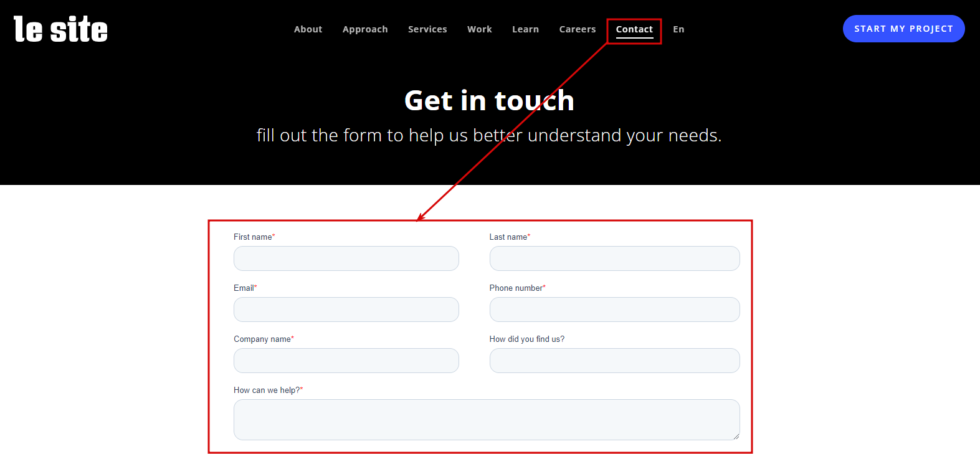980x454 pixels.
Task: Grab the textarea resize handle corner
Action: (x=736, y=437)
